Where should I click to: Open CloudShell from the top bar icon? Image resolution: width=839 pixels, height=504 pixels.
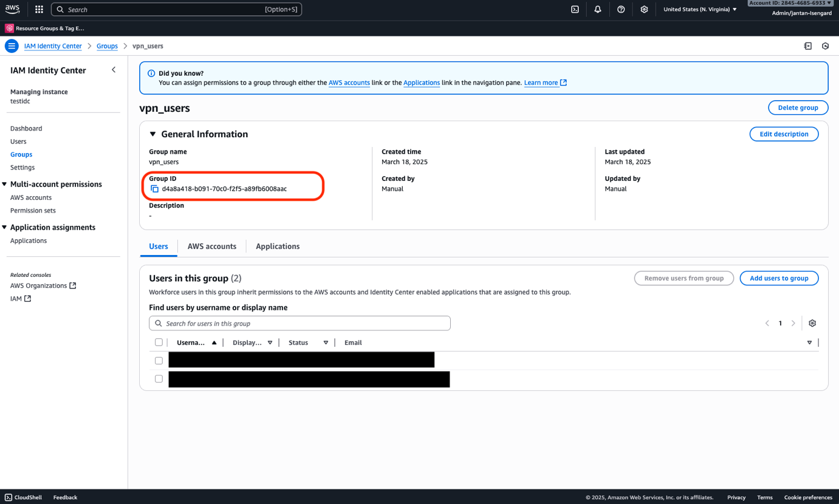[x=575, y=9]
